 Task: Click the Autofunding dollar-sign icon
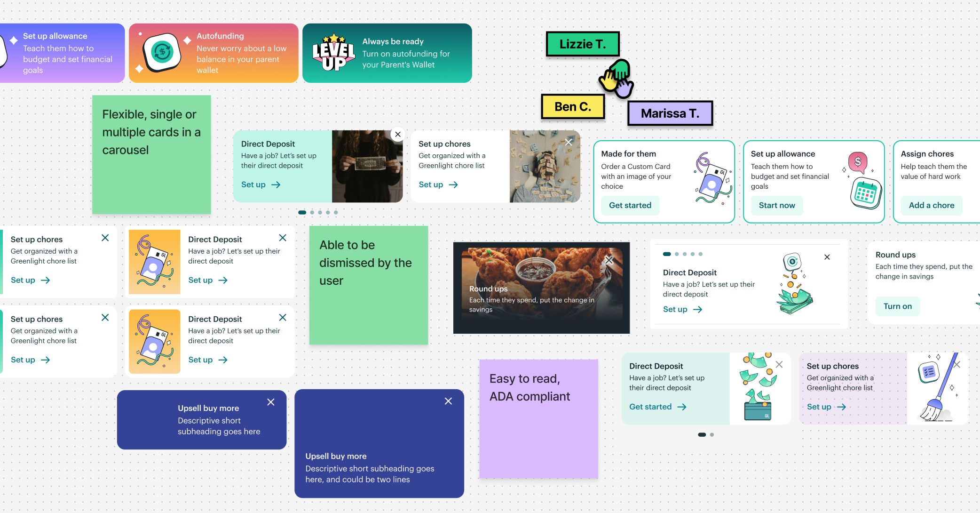pos(162,52)
